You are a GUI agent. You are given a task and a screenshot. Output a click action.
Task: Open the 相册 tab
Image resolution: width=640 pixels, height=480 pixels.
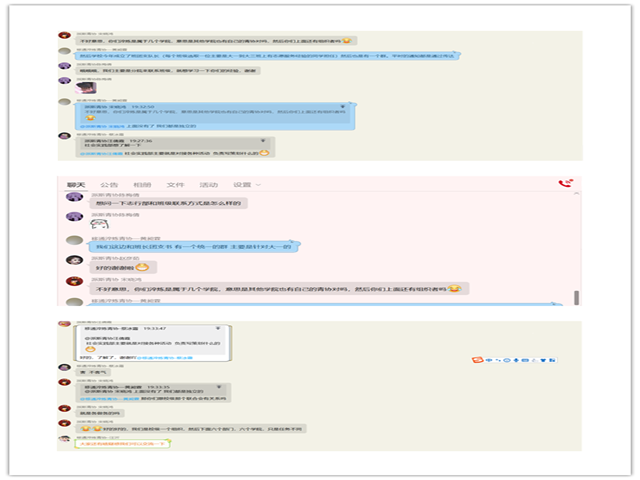tap(141, 185)
